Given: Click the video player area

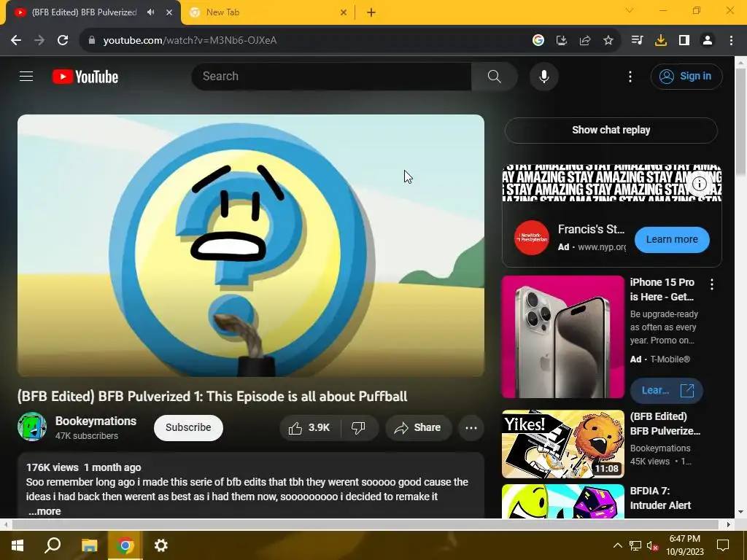Looking at the screenshot, I should pos(251,245).
